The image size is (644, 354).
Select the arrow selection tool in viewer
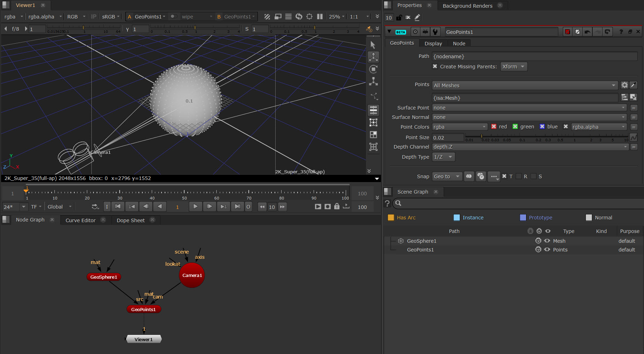tap(373, 45)
